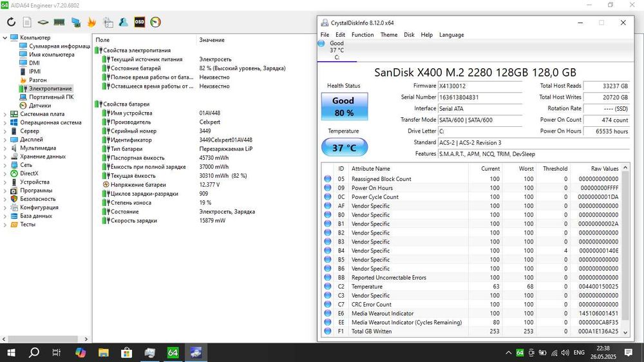Open the AIDA64 preferences checklist icon
This screenshot has width=644, height=362.
point(108,22)
